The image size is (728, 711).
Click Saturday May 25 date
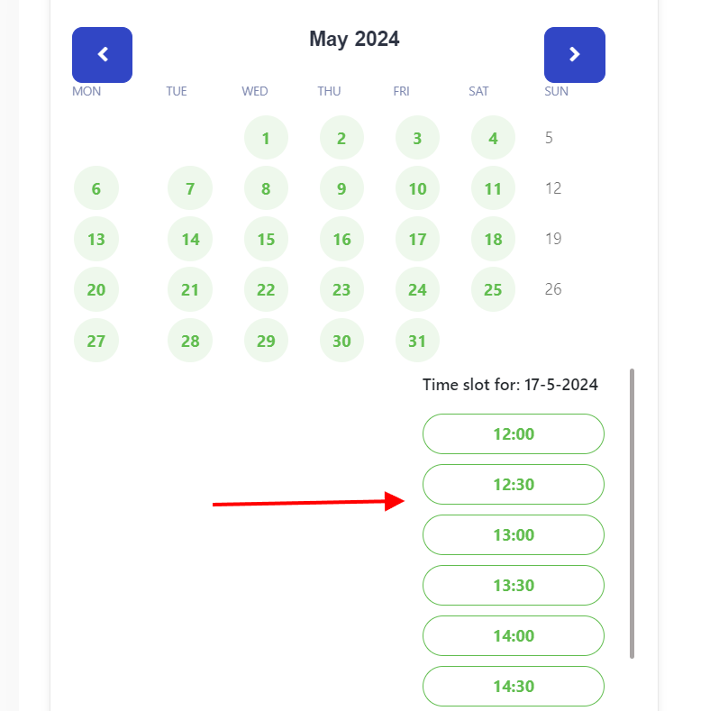point(493,290)
